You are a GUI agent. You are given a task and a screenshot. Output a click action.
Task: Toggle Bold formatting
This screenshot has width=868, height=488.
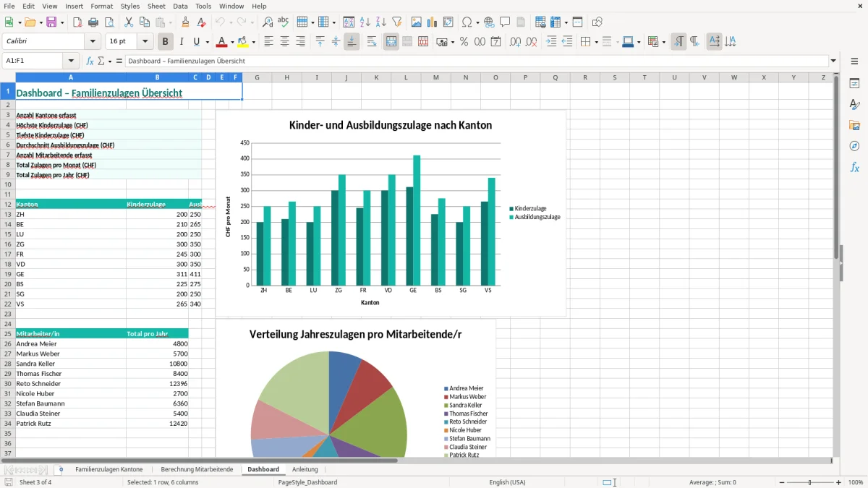(166, 42)
